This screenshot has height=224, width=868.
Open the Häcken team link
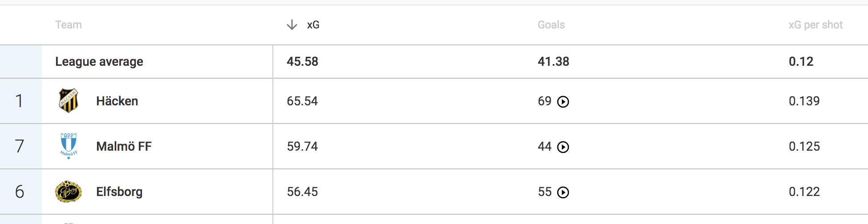pos(117,101)
